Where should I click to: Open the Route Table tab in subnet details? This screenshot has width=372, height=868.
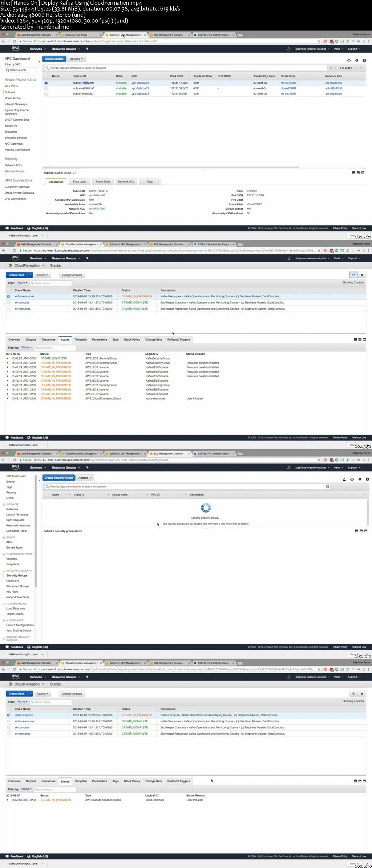point(103,182)
